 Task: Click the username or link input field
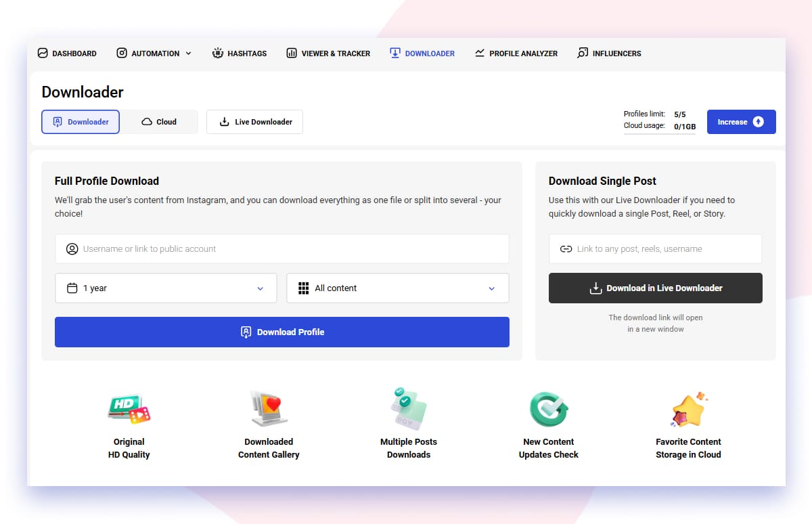(x=281, y=248)
